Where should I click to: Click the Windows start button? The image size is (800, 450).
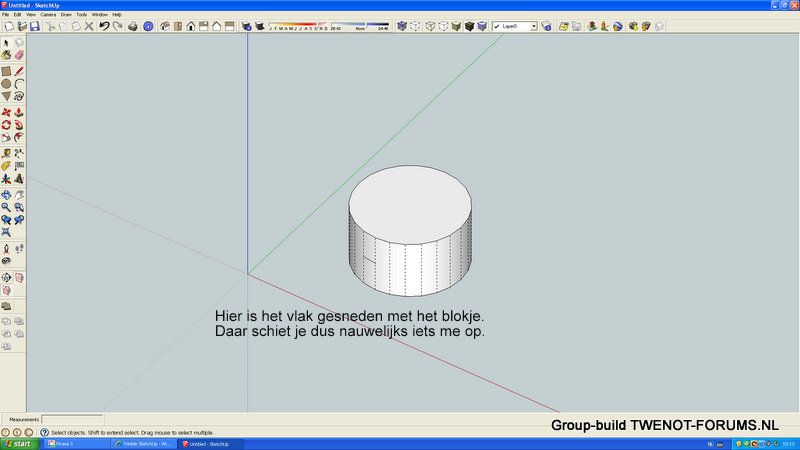tap(19, 444)
